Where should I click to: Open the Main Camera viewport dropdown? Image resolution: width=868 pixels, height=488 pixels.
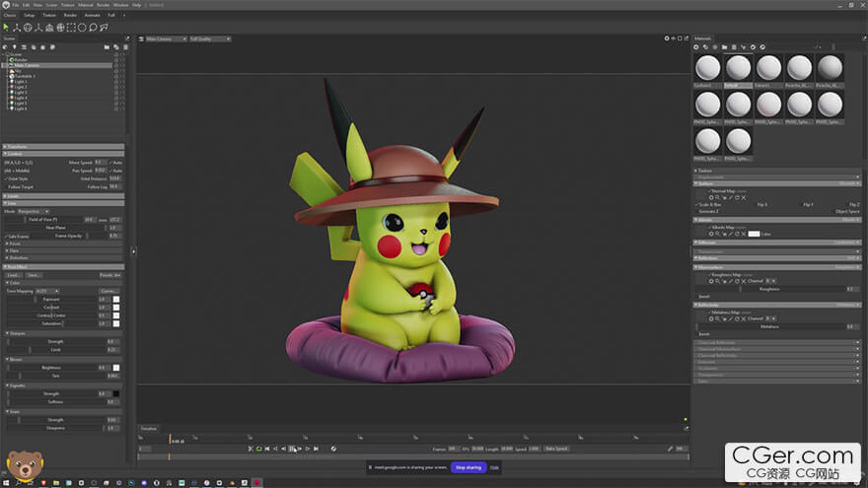pyautogui.click(x=166, y=39)
